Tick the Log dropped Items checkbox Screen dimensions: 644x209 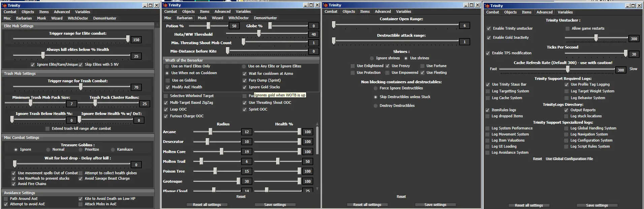tap(487, 116)
